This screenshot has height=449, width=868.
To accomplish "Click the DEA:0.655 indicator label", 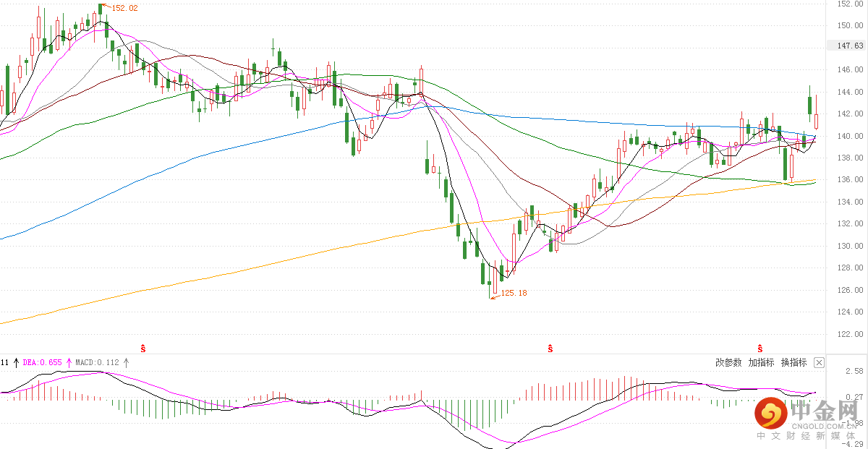I will 43,362.
